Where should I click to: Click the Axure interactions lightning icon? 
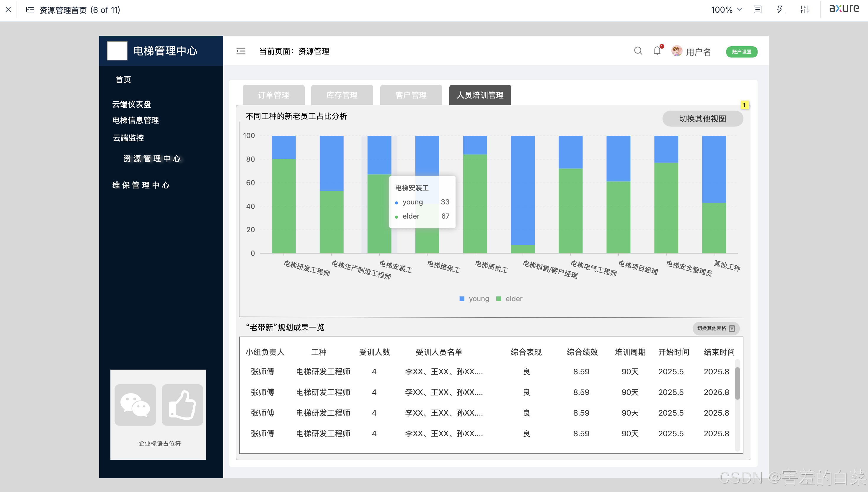[x=781, y=9]
